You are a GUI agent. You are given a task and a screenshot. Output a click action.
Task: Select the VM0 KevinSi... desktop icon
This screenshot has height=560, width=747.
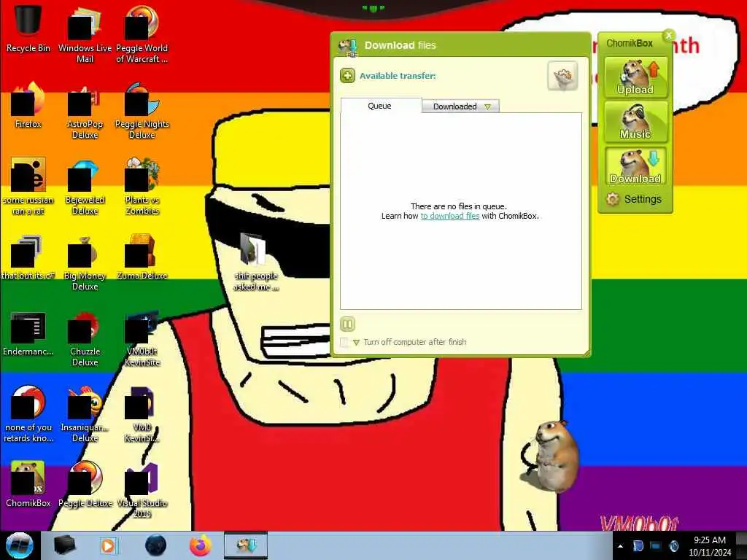click(x=142, y=414)
